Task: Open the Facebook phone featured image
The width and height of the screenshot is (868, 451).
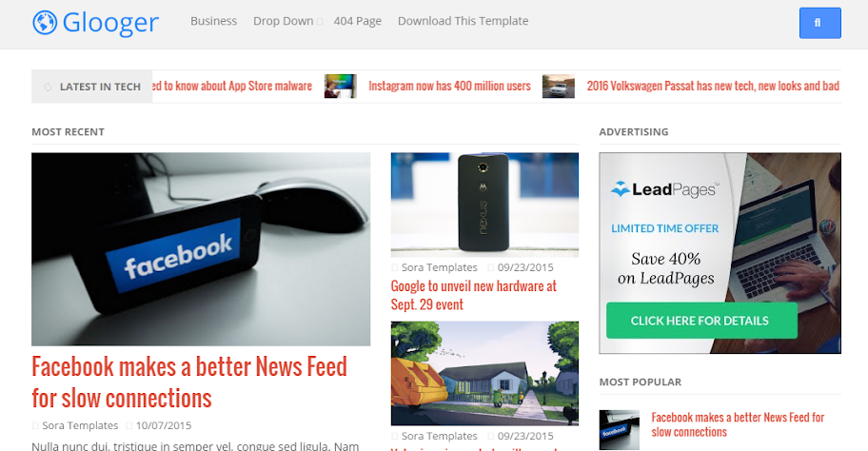Action: [x=201, y=249]
